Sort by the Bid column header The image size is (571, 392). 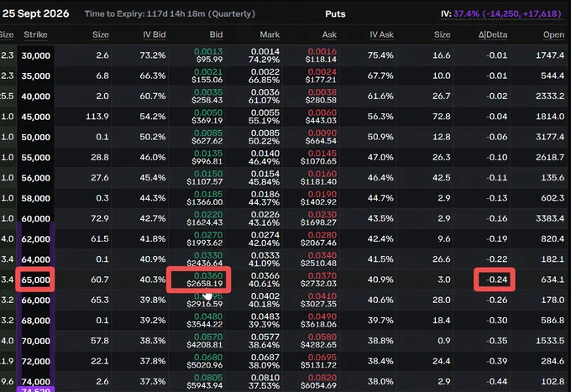216,34
